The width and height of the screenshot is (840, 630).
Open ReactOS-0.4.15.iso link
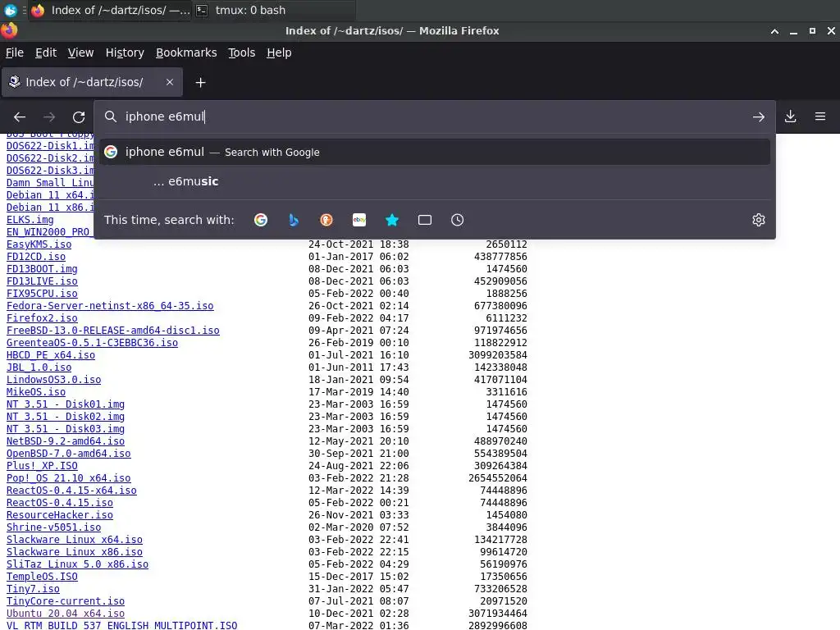[59, 503]
